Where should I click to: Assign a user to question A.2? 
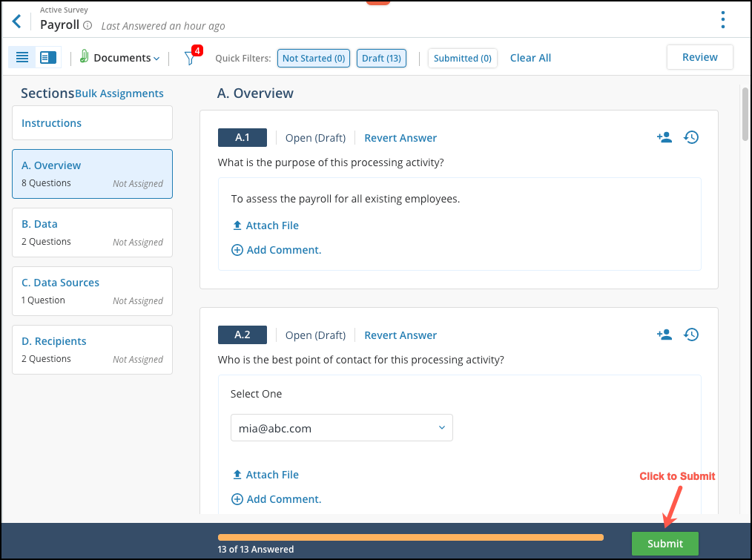pyautogui.click(x=664, y=335)
